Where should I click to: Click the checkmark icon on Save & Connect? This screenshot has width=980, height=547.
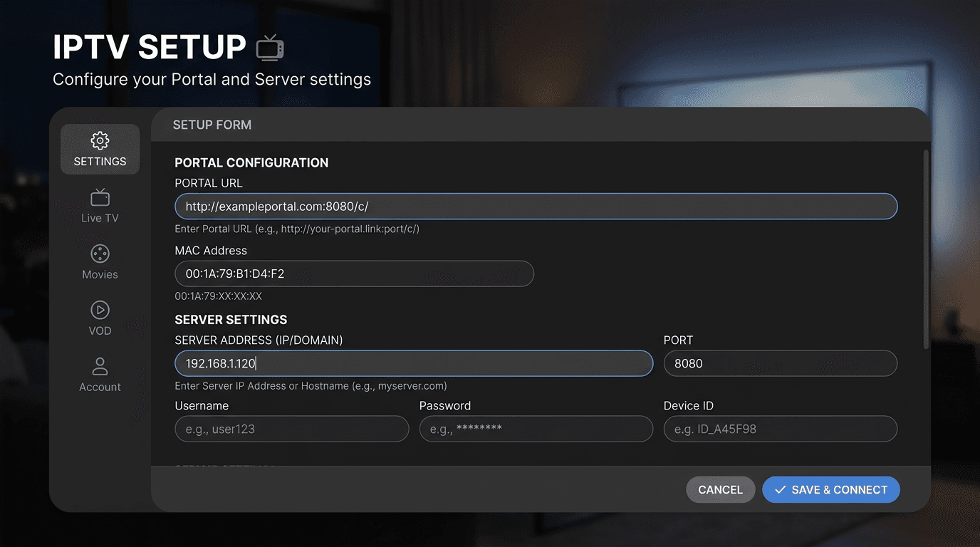pos(780,489)
